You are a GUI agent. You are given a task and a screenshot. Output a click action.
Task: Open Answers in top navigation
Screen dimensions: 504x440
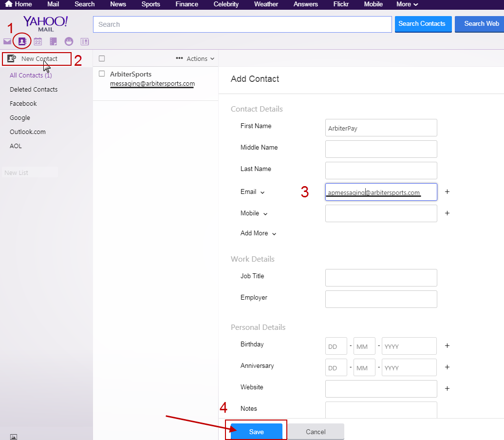pyautogui.click(x=306, y=4)
